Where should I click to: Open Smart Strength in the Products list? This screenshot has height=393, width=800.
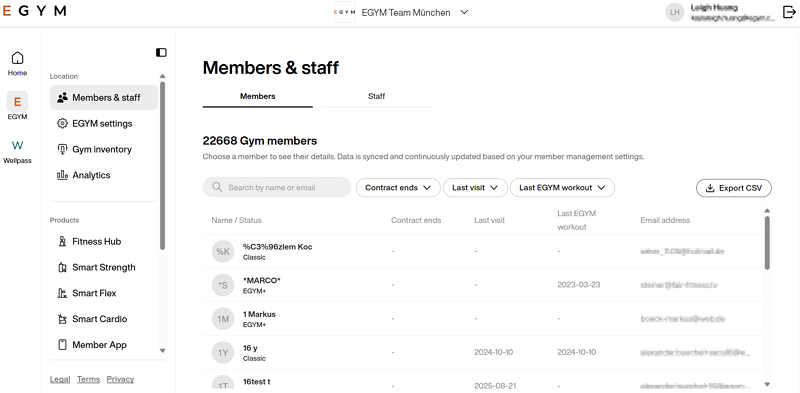[104, 267]
